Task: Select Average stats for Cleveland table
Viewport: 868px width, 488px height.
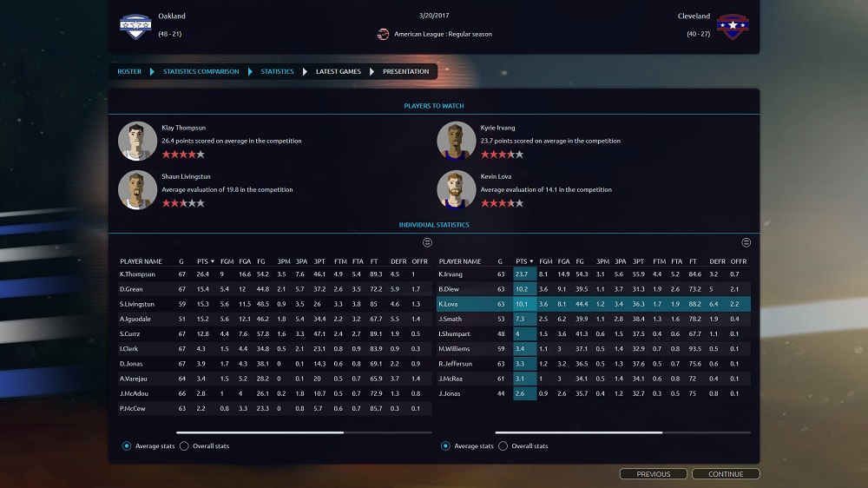Action: tap(446, 446)
